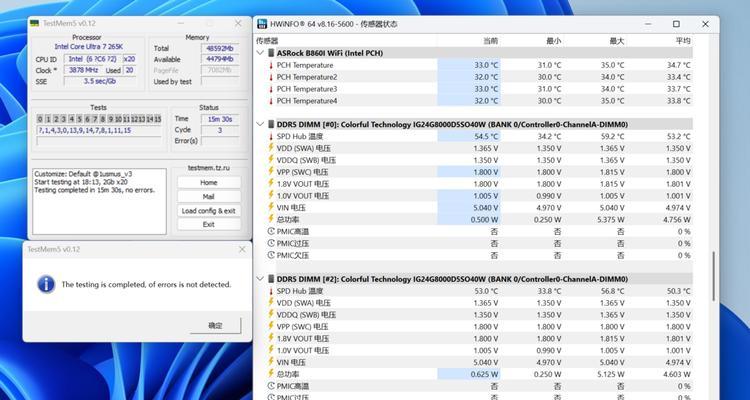Click the thermometer icon for PCH Temperature4
The width and height of the screenshot is (750, 400).
(x=271, y=101)
